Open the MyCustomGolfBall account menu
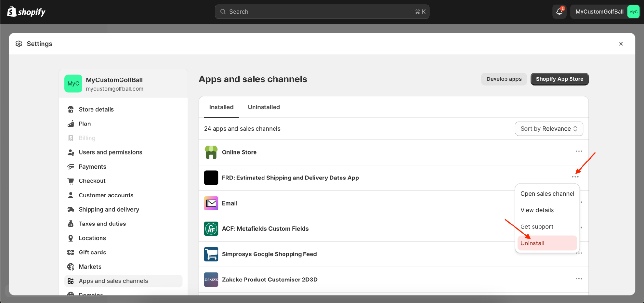The height and width of the screenshot is (303, 644). [605, 12]
